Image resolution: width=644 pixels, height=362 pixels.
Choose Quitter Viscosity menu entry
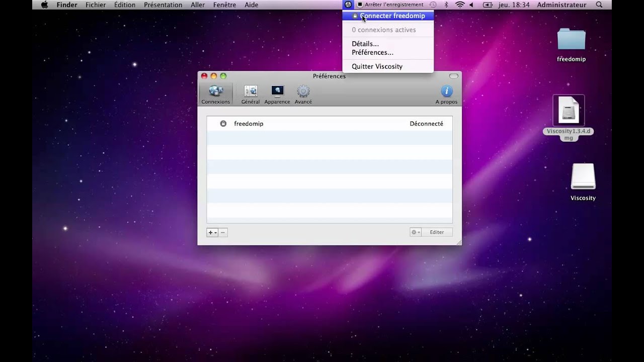click(x=377, y=66)
